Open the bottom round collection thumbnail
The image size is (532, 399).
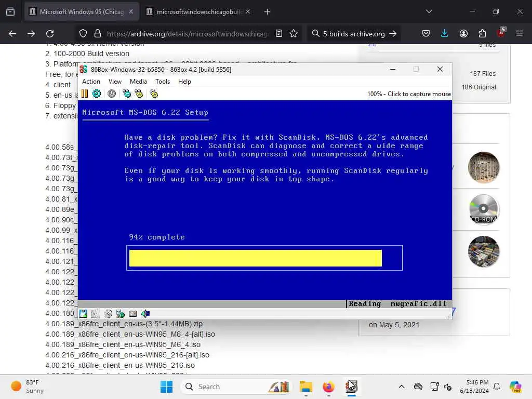tap(484, 251)
